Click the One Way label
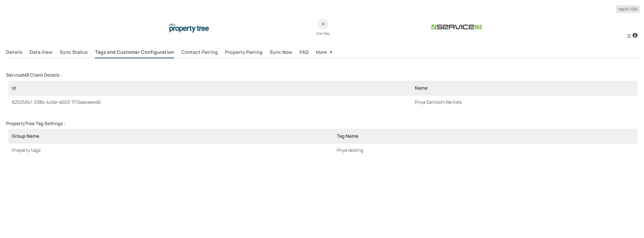Screen dimensions: 644x238 tap(323, 34)
